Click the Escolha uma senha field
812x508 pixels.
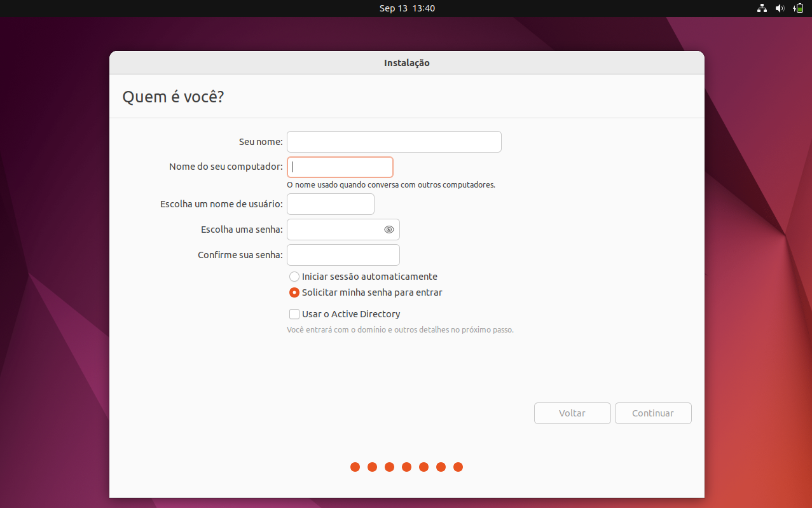343,230
